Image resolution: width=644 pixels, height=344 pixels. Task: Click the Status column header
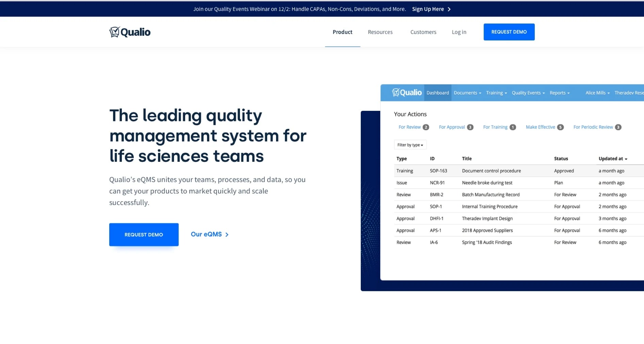pyautogui.click(x=561, y=159)
